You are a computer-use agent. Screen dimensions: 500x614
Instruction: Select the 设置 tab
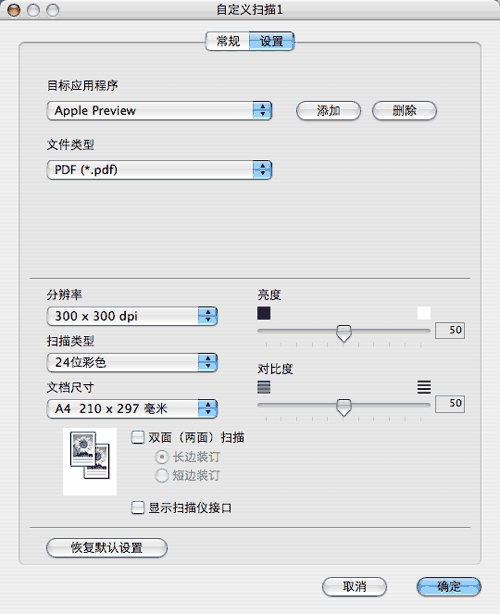pos(272,41)
